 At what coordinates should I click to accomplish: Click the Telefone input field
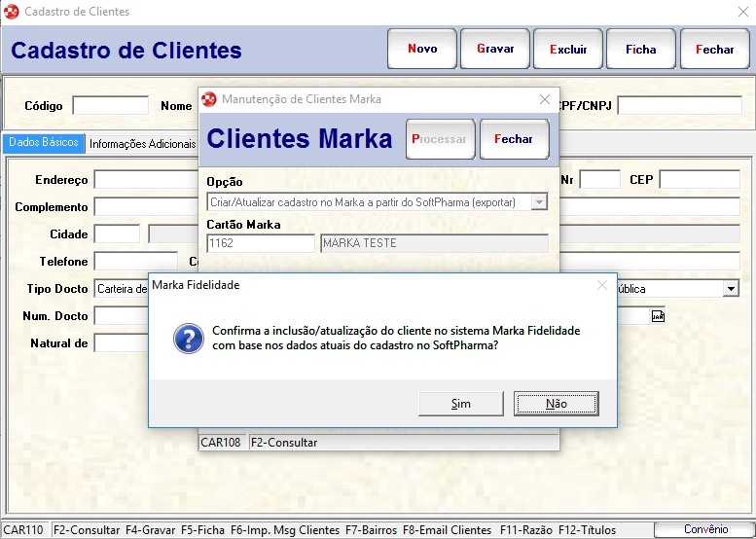pyautogui.click(x=136, y=262)
